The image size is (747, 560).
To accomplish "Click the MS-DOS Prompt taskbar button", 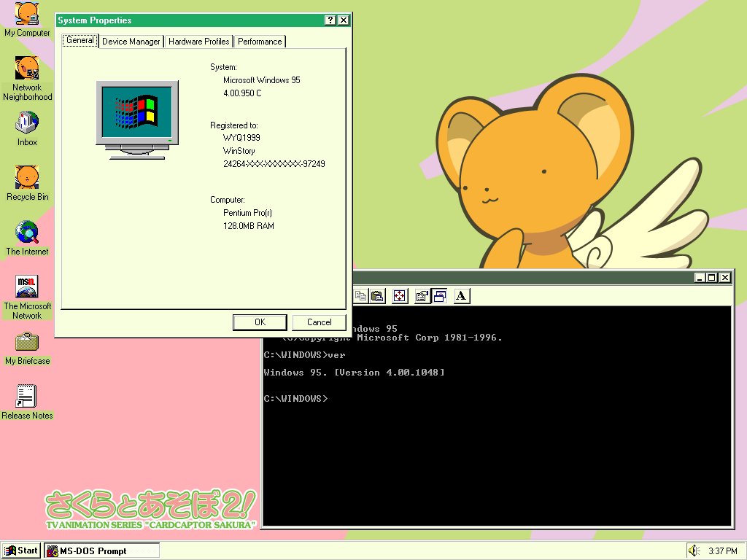I will (x=102, y=551).
